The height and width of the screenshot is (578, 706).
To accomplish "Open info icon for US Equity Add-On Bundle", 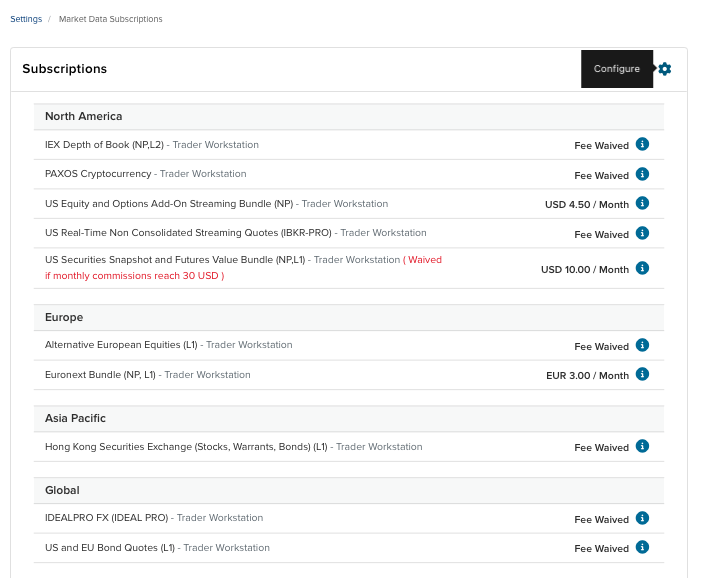I will tap(642, 203).
